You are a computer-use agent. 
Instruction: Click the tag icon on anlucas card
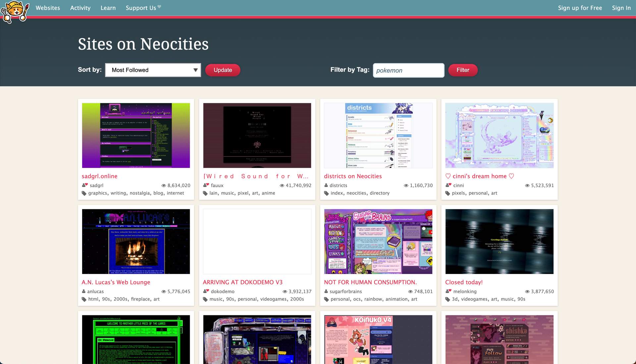tap(84, 299)
